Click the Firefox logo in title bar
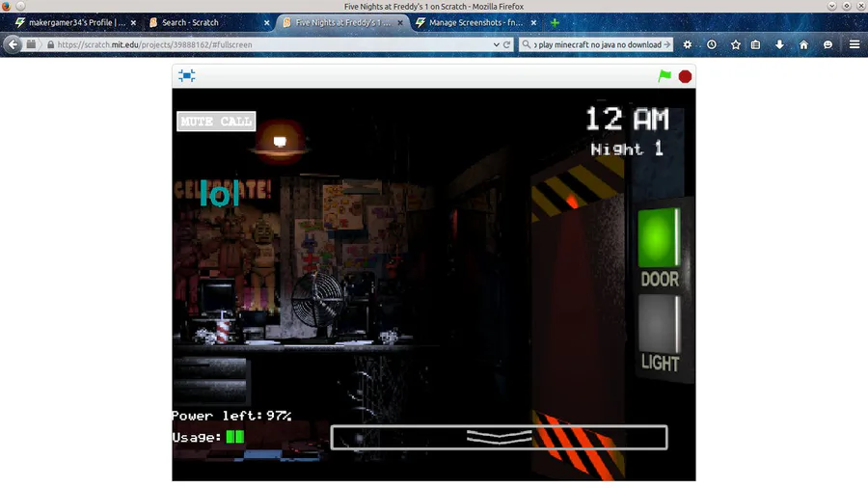This screenshot has width=868, height=488. click(x=6, y=6)
